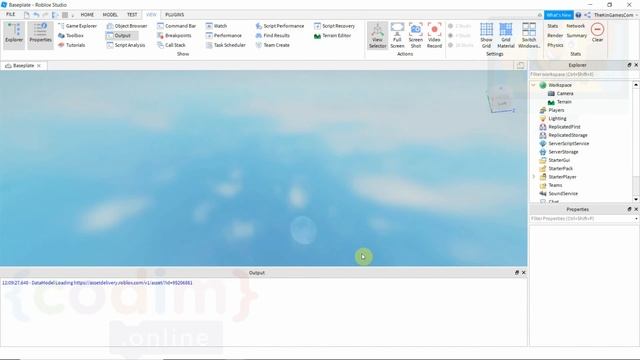Image resolution: width=640 pixels, height=360 pixels.
Task: Show Summary stats
Action: [x=576, y=36]
